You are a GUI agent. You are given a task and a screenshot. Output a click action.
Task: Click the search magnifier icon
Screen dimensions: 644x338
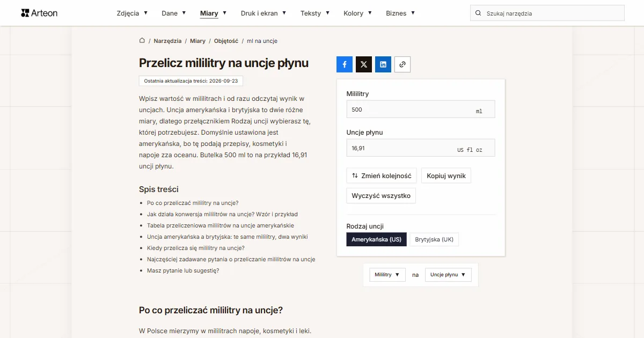478,13
